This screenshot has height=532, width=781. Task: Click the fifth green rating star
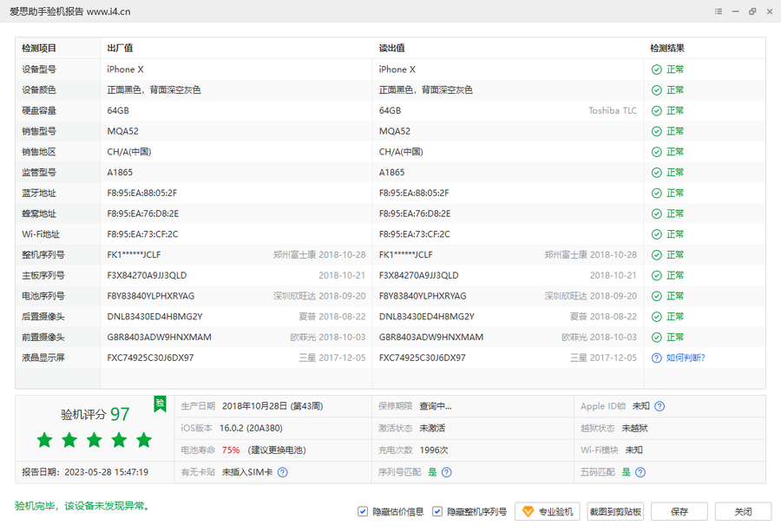pyautogui.click(x=144, y=440)
